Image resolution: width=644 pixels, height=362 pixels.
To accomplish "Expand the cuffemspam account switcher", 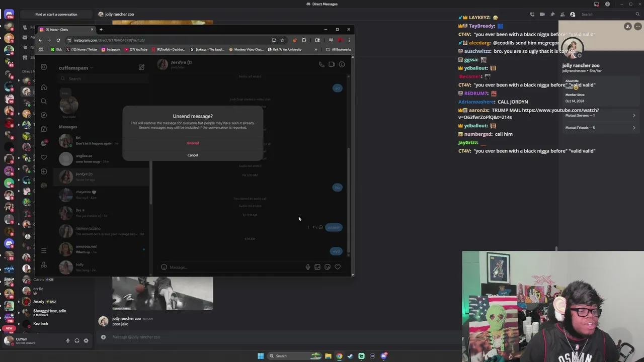I will coord(75,68).
